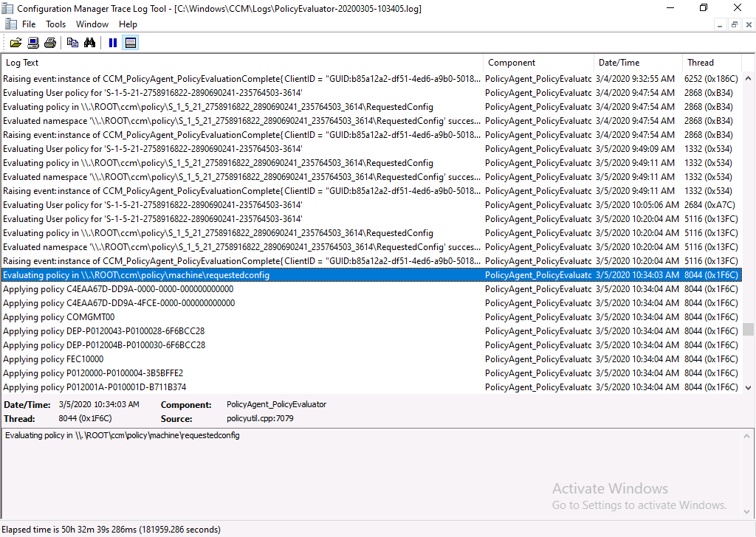Click the Evaluating User policy row at 3/4/2020 9:47:54 AM
756x537 pixels.
(x=371, y=92)
